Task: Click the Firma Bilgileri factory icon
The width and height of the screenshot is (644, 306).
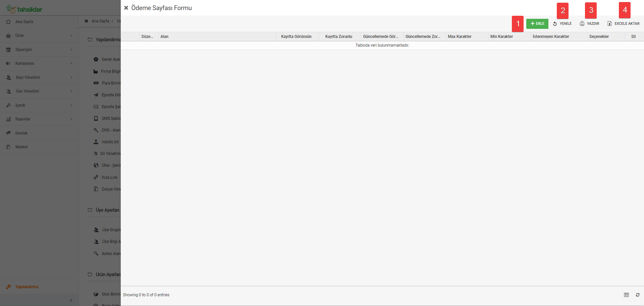Action: coord(96,71)
